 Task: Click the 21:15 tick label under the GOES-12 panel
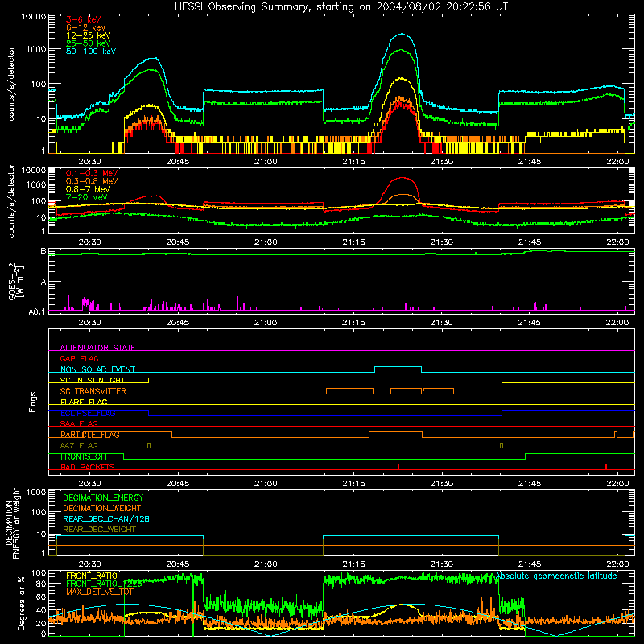pyautogui.click(x=353, y=323)
